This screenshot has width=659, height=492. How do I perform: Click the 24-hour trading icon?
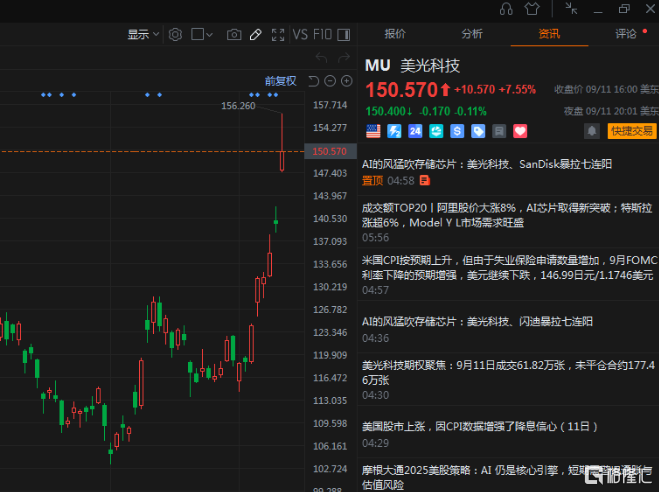point(415,131)
